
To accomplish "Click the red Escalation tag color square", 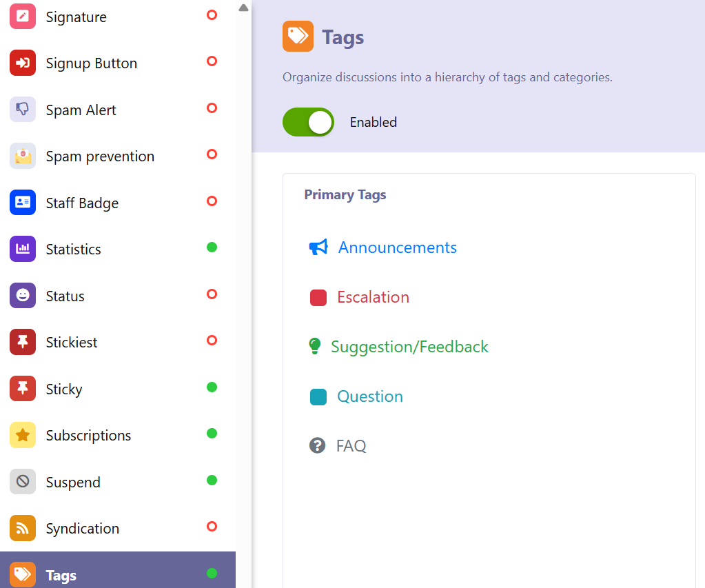I will point(318,298).
